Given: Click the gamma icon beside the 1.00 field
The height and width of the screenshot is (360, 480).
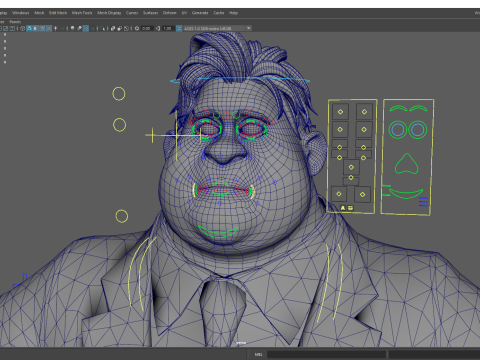Looking at the screenshot, I should pos(158,28).
